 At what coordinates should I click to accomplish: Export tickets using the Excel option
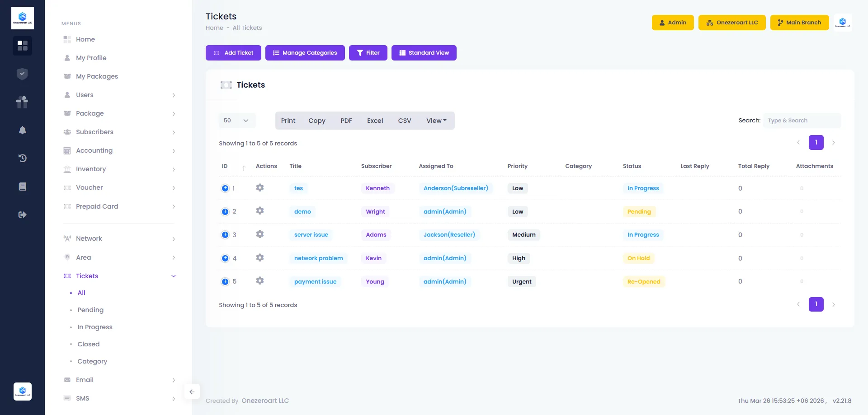pos(375,120)
